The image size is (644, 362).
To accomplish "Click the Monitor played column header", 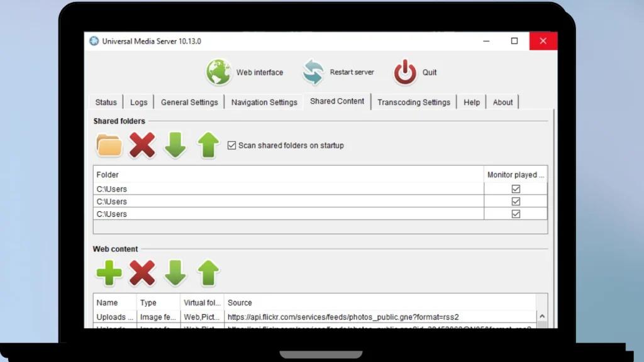I will tap(516, 175).
